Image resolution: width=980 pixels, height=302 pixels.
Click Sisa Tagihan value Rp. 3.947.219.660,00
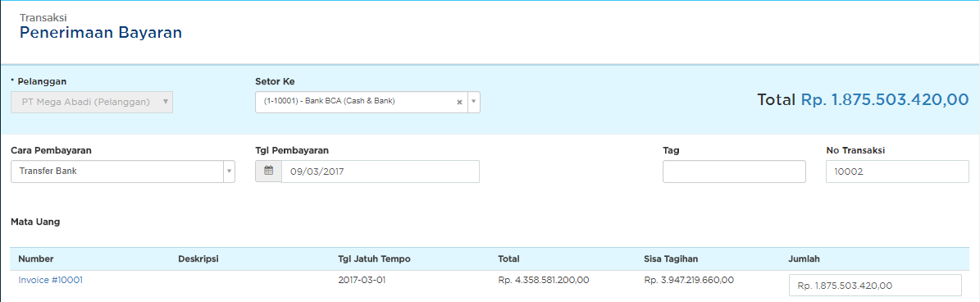[x=690, y=280]
